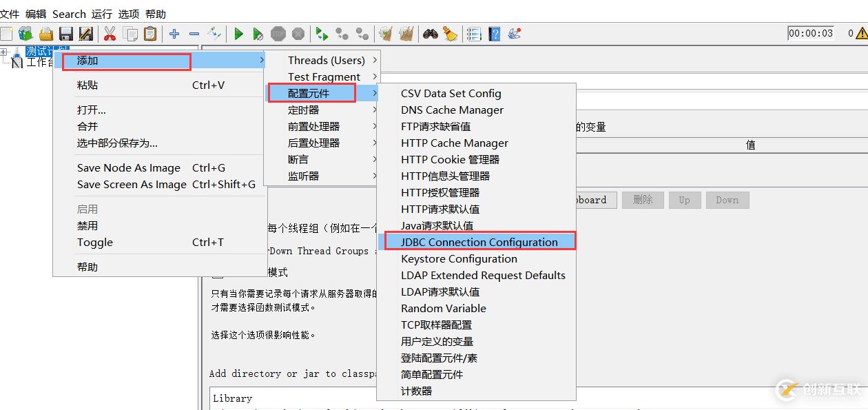Select the 工作台 node in tree
868x410 pixels.
point(39,62)
